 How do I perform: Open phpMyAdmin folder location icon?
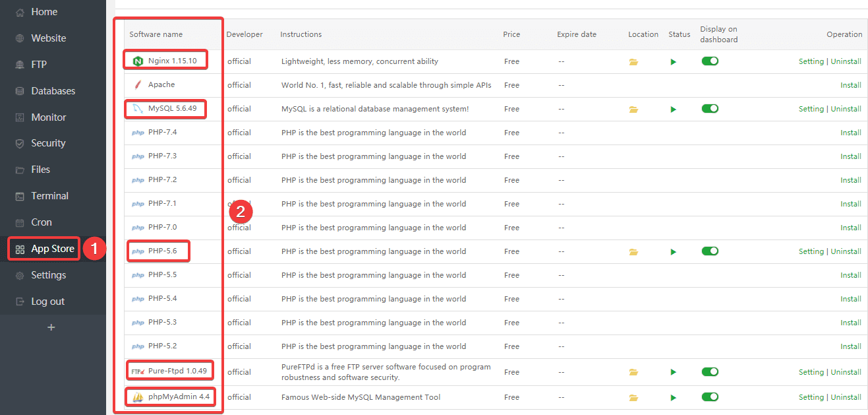pos(633,398)
